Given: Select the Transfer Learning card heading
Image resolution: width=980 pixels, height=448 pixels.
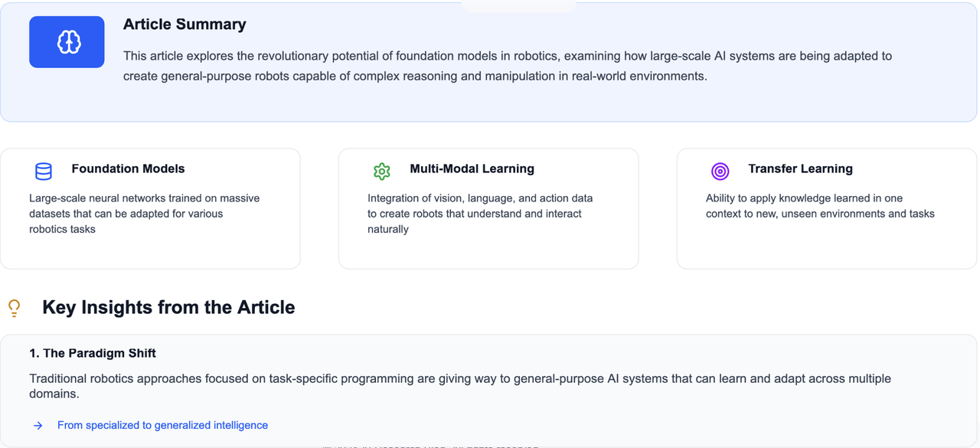Looking at the screenshot, I should [x=800, y=168].
